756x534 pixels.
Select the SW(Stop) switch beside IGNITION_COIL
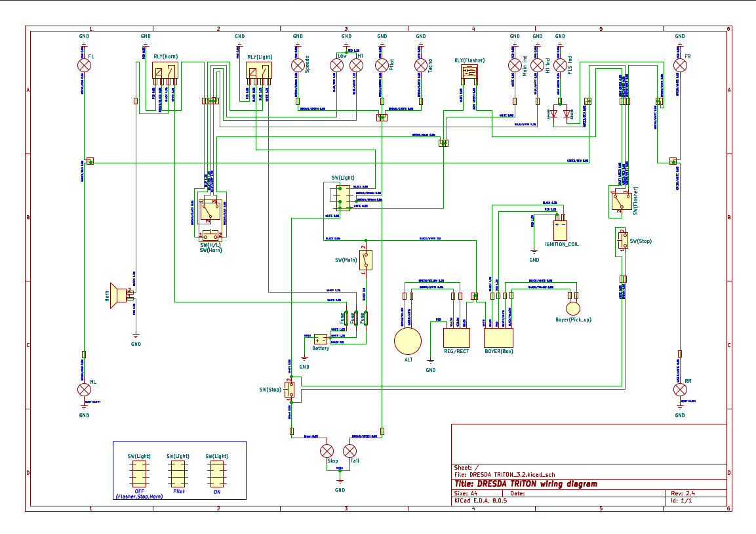[x=623, y=240]
